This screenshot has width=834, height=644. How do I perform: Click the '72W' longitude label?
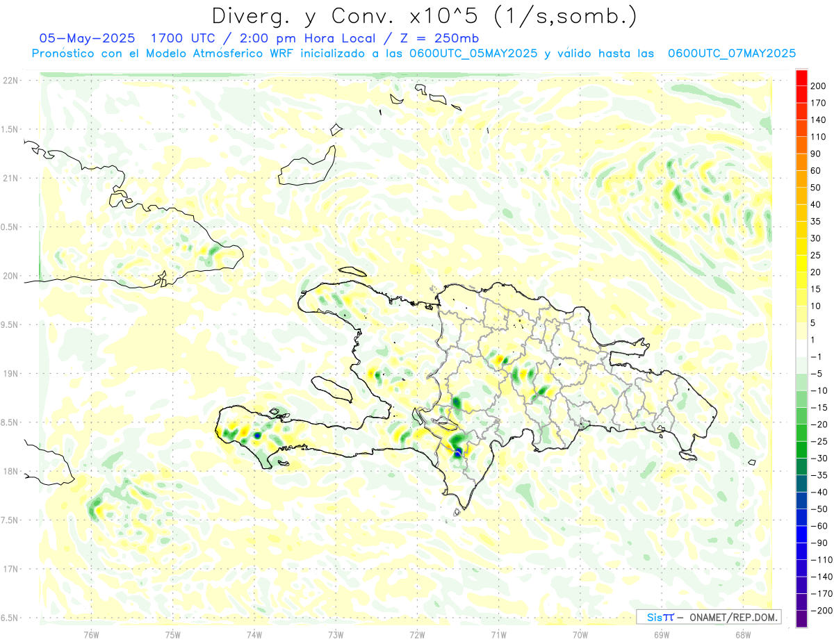417,634
